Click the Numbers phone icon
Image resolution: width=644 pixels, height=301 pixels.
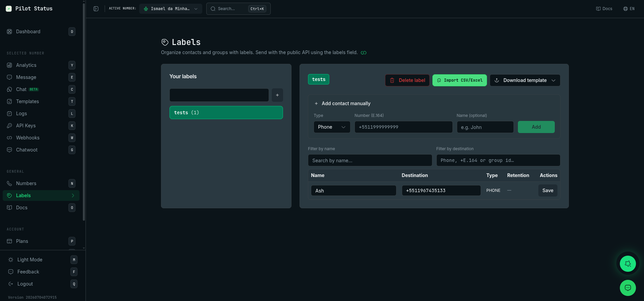click(9, 183)
